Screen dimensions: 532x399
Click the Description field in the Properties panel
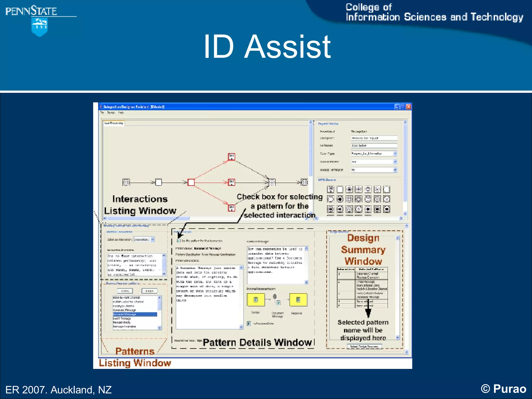(374, 138)
